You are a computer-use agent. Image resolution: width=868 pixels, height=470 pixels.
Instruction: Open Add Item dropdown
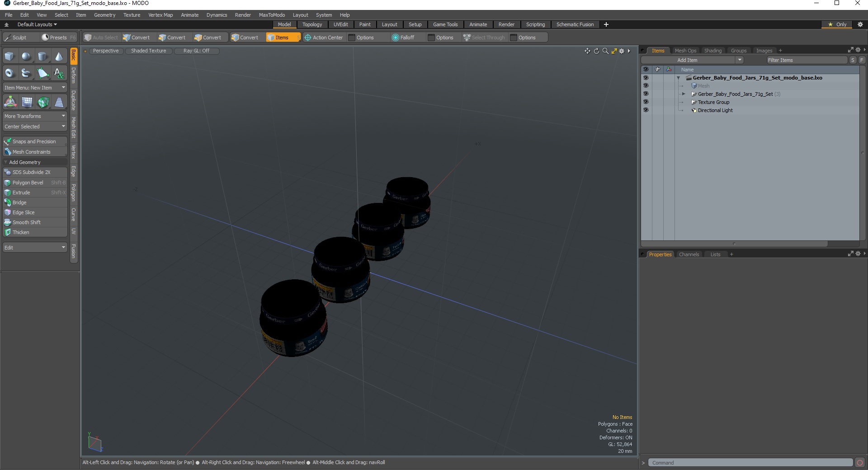click(x=740, y=60)
